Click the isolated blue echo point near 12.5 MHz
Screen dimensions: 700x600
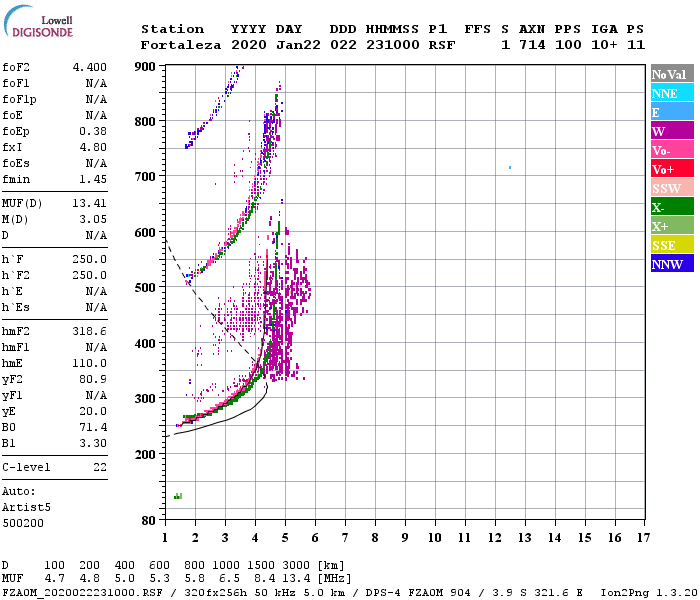[510, 167]
